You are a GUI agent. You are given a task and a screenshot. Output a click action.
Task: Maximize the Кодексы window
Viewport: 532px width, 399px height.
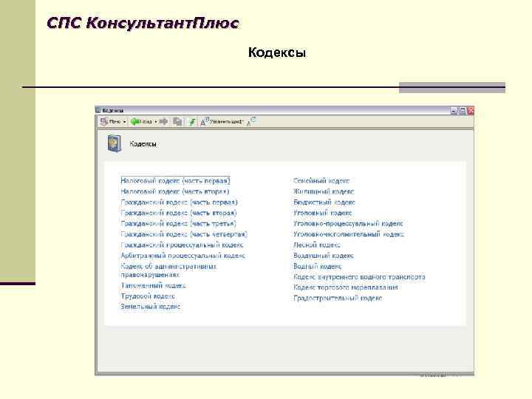462,110
